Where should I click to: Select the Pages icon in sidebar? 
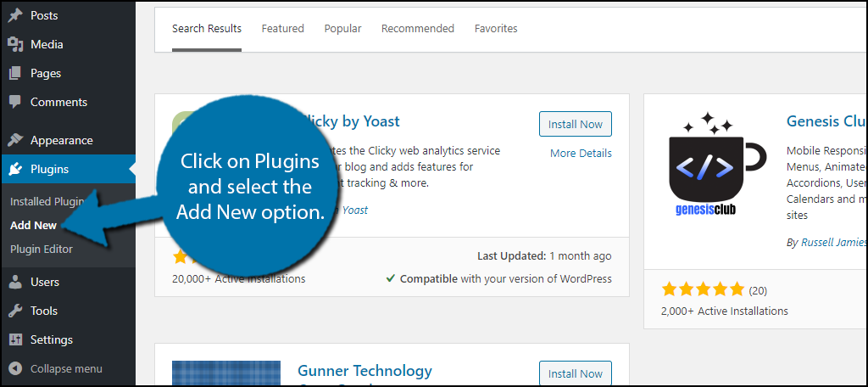15,73
